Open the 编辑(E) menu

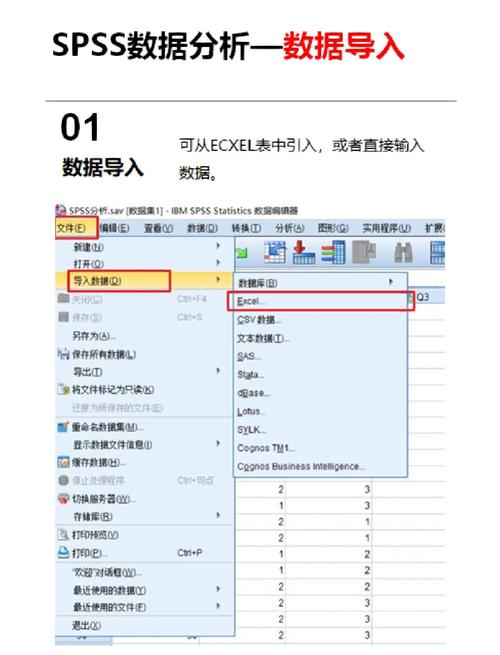114,228
